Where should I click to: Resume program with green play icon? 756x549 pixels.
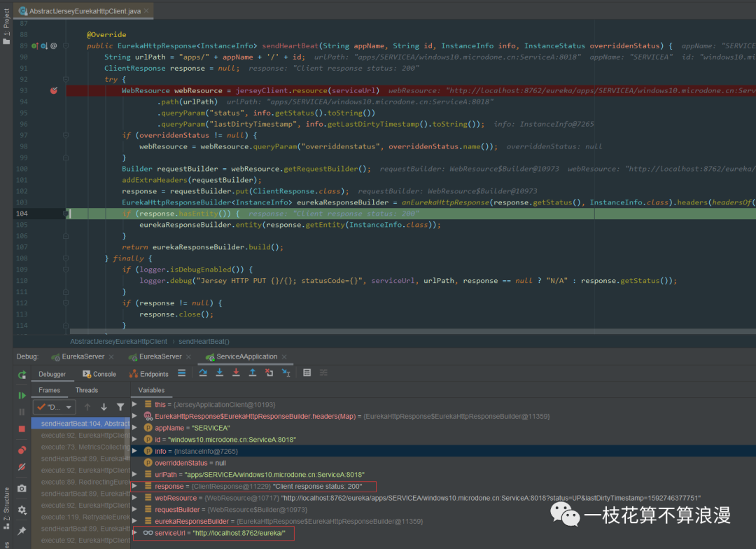coord(22,396)
